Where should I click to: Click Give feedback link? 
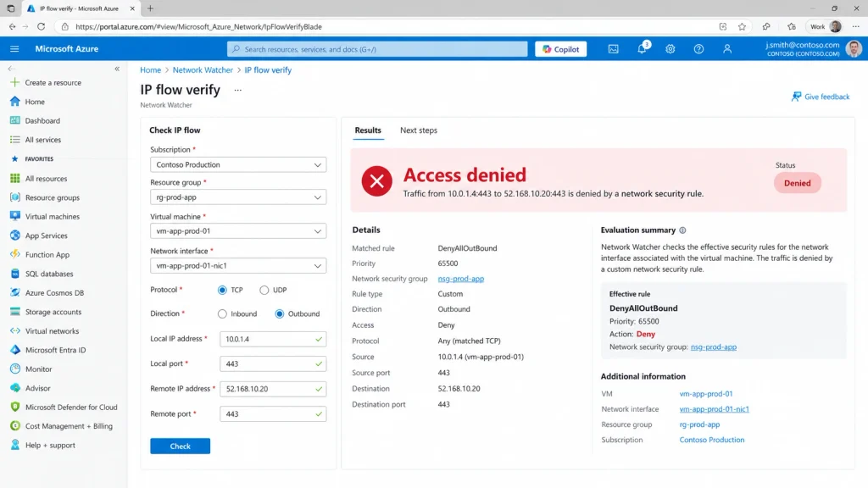point(821,97)
